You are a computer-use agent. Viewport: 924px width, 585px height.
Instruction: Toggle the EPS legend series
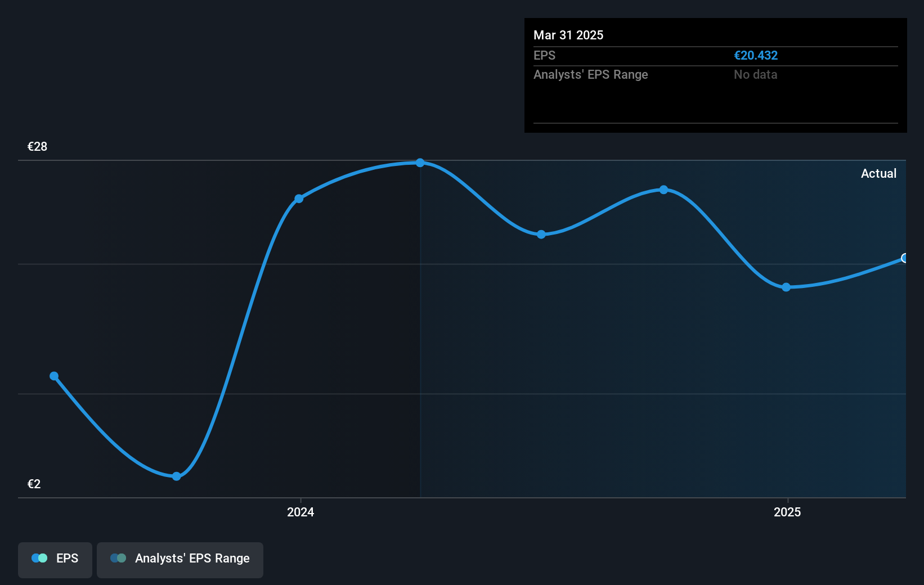[55, 560]
